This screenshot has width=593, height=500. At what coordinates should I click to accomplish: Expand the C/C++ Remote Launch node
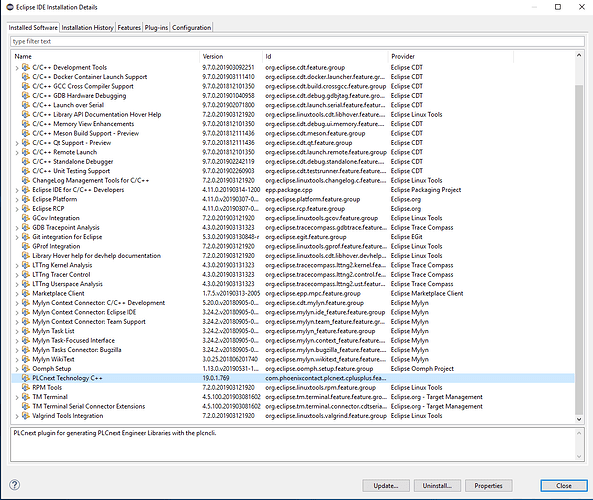tap(17, 153)
